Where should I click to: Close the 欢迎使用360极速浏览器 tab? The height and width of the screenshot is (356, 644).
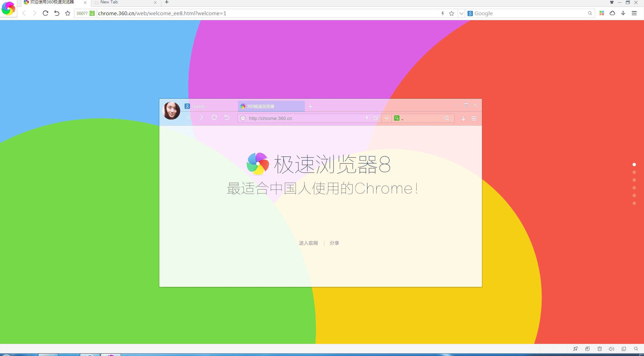click(x=85, y=2)
